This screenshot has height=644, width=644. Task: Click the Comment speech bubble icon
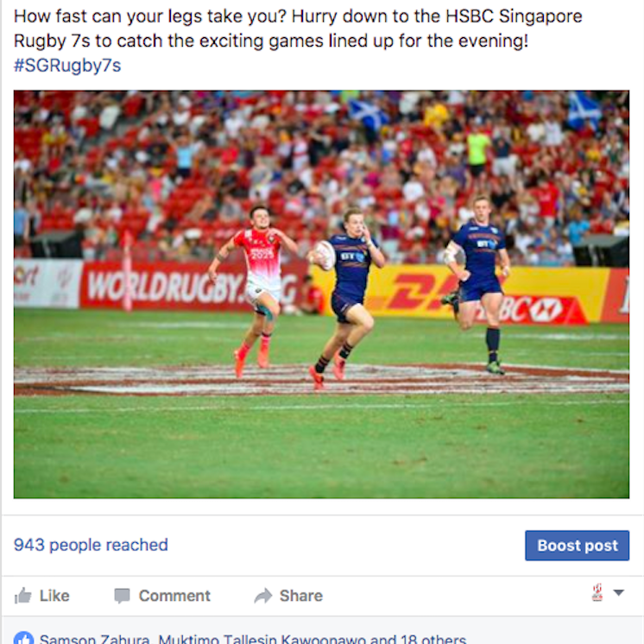point(122,596)
